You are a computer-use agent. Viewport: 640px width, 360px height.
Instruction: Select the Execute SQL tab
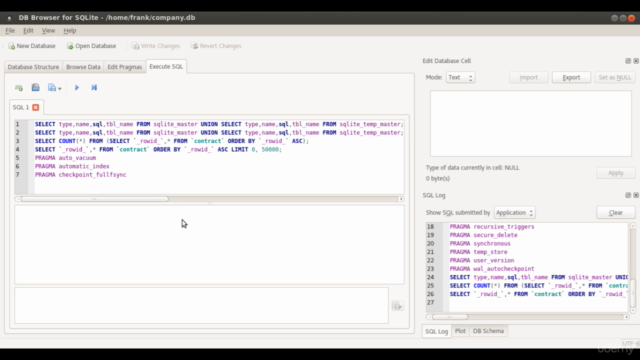click(x=166, y=67)
